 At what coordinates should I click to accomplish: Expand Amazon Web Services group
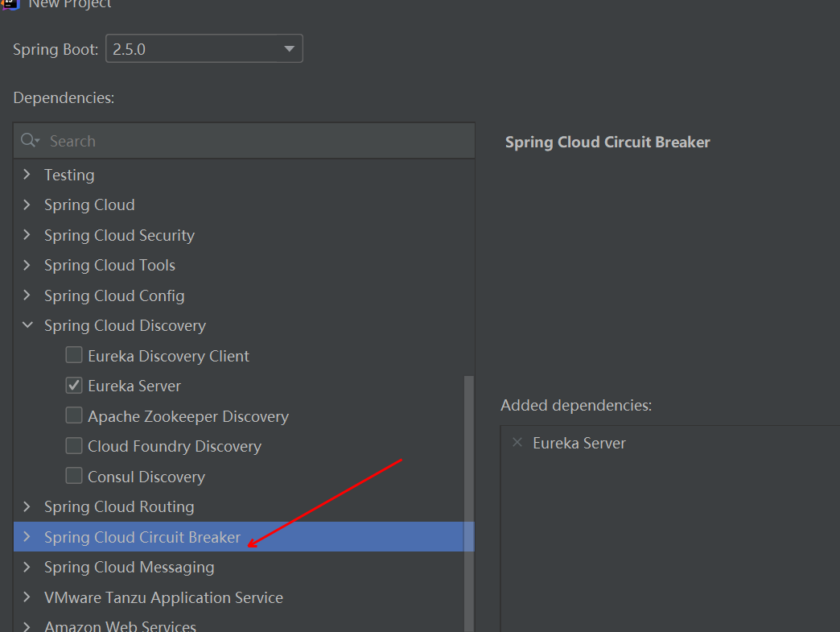27,626
